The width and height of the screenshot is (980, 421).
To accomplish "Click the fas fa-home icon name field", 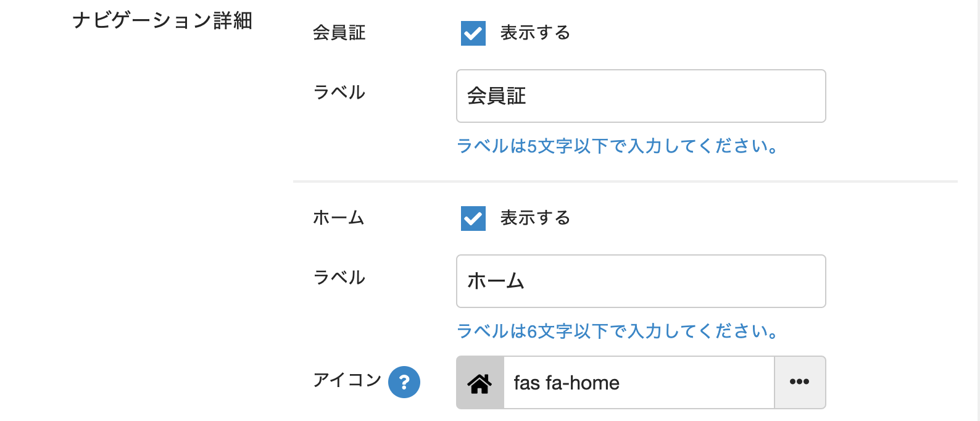I will pyautogui.click(x=639, y=383).
